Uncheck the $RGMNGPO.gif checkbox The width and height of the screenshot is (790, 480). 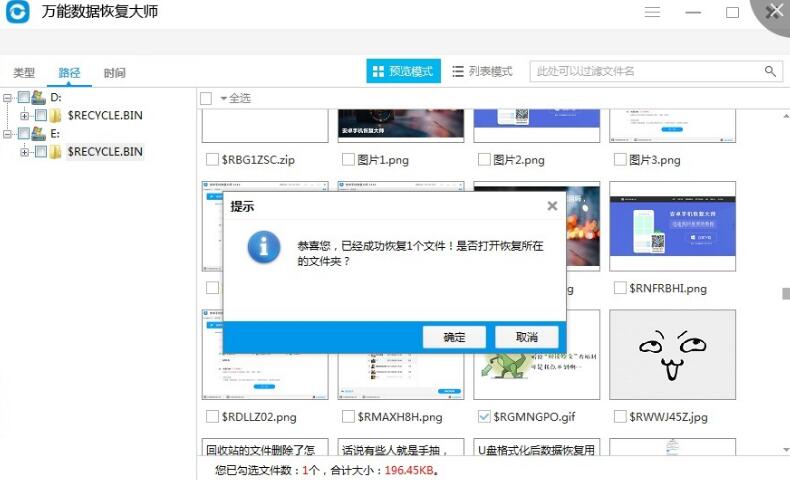[484, 416]
